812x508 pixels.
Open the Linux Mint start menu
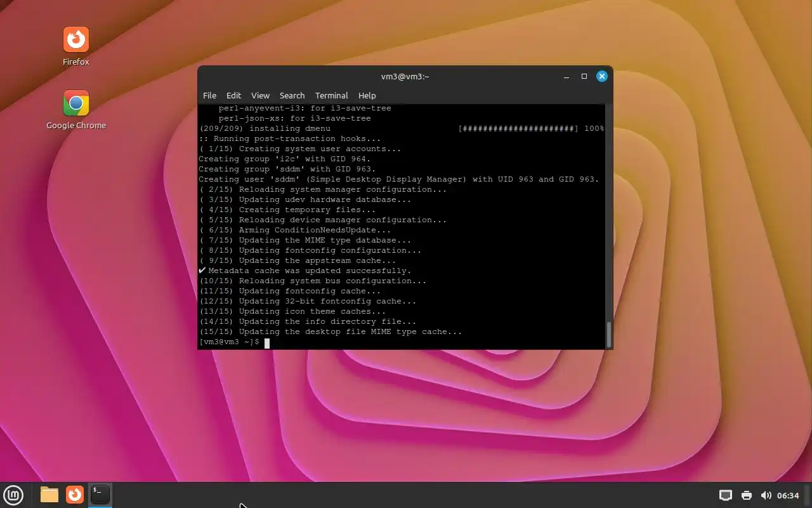[13, 495]
